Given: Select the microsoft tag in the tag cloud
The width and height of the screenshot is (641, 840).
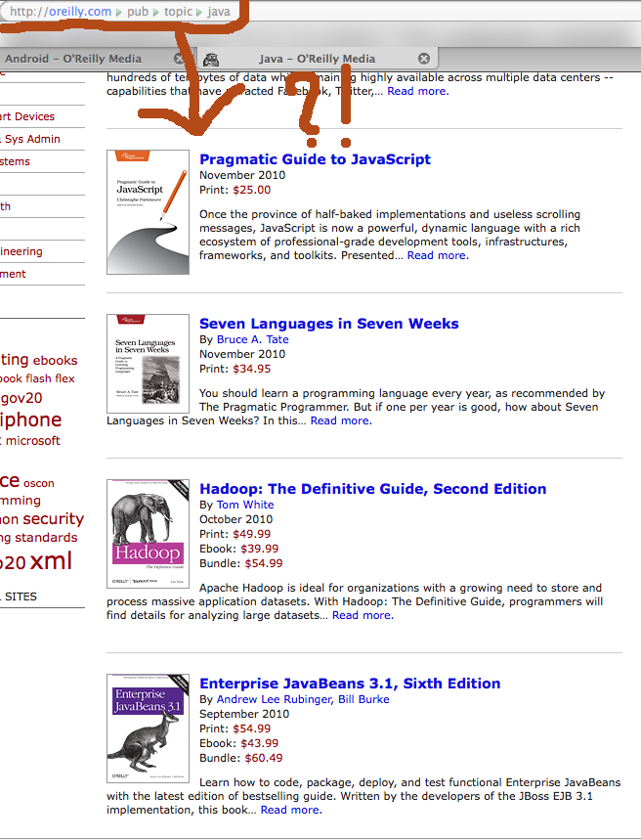Looking at the screenshot, I should [33, 441].
